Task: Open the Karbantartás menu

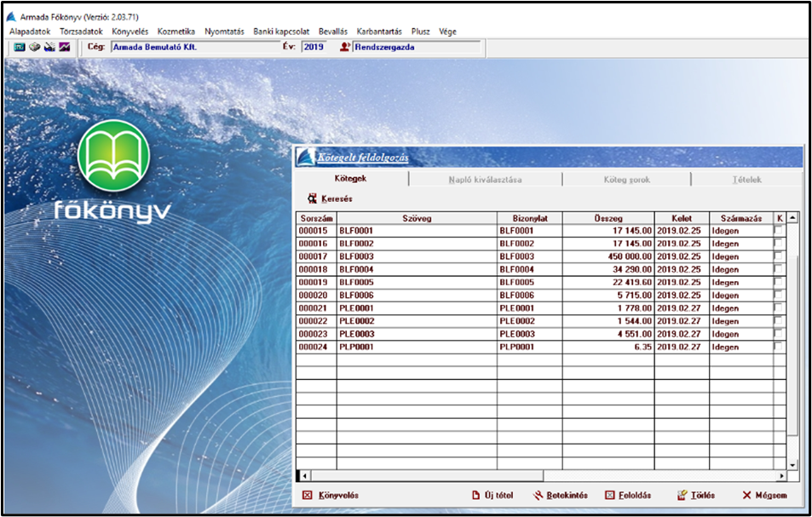Action: coord(379,32)
